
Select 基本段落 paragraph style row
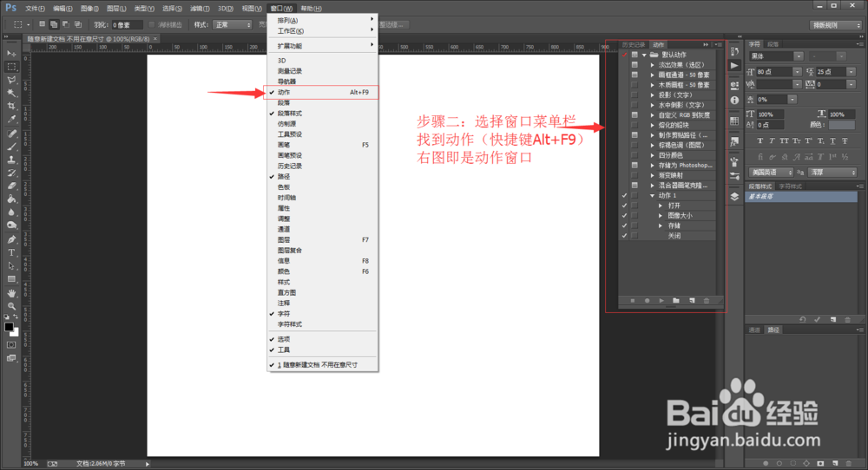801,196
